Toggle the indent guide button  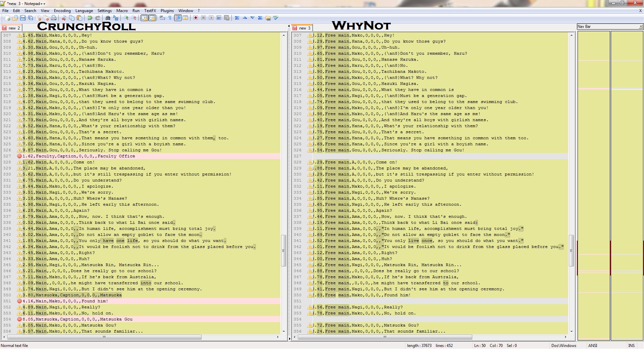(178, 18)
